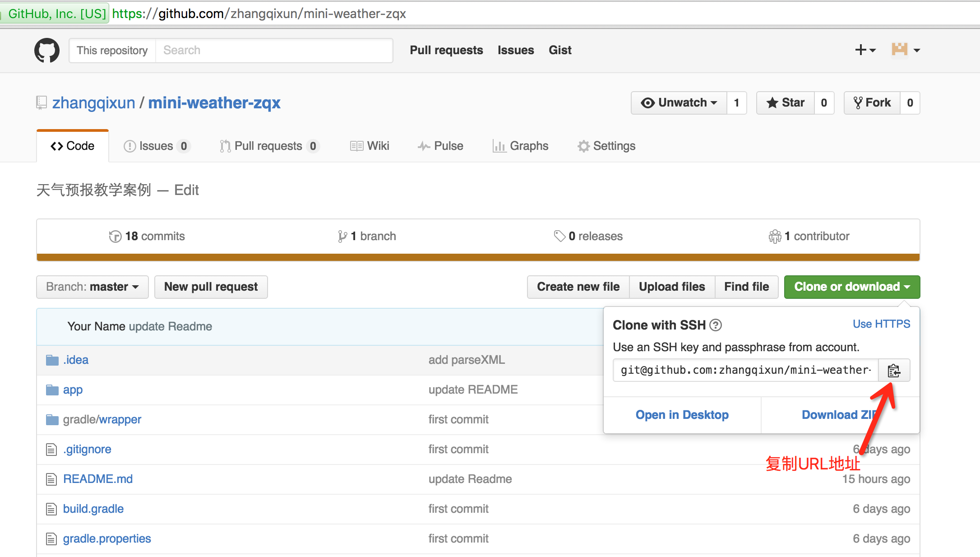
Task: Click the build.gradle file icon
Action: 51,509
